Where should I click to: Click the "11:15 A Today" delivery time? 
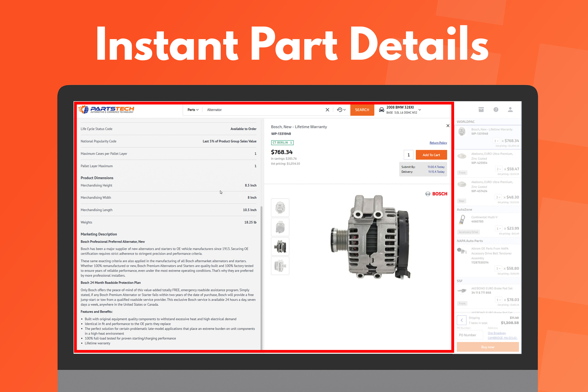pyautogui.click(x=436, y=172)
